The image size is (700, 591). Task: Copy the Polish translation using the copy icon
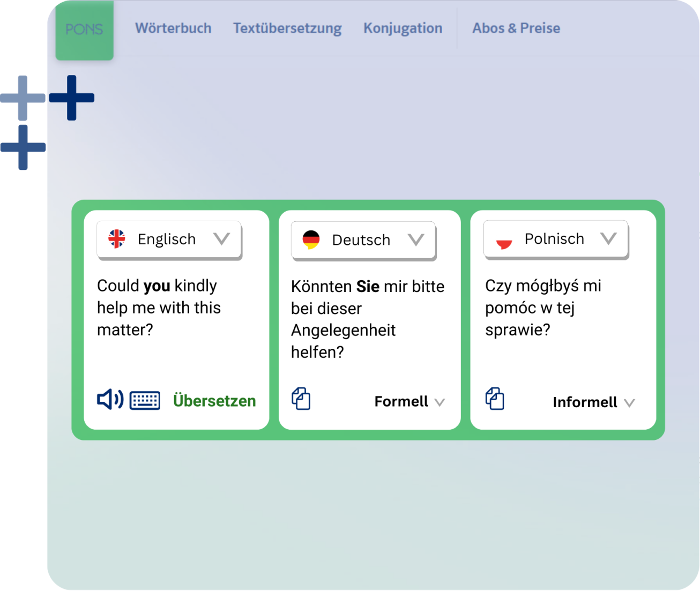click(495, 399)
